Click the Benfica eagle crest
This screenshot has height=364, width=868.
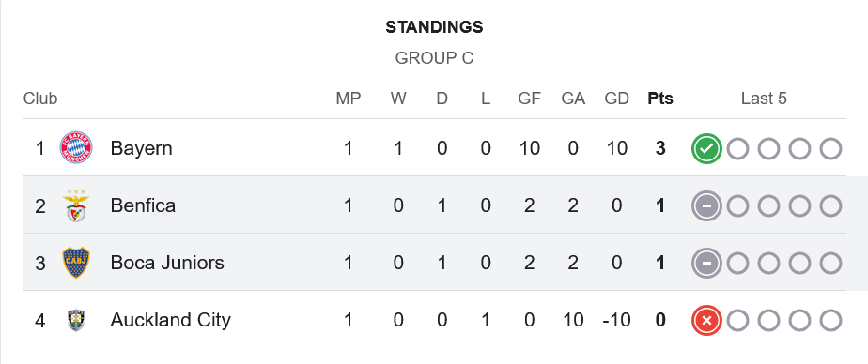(76, 205)
